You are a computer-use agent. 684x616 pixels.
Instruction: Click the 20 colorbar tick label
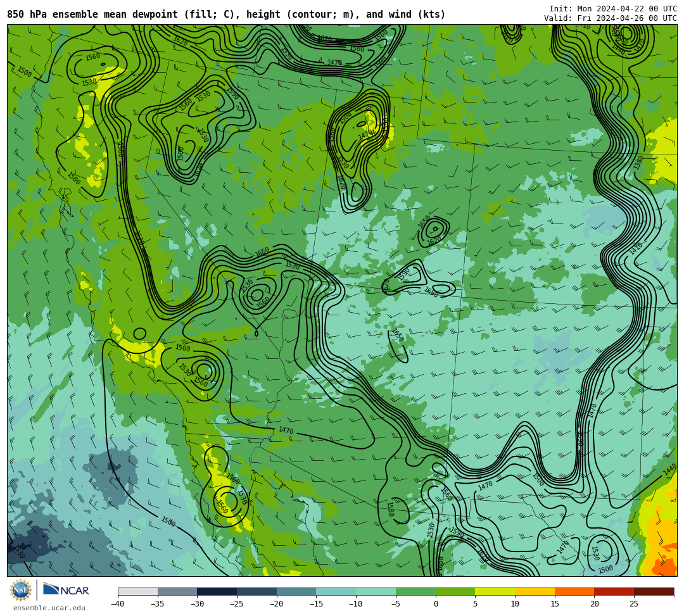coord(595,604)
